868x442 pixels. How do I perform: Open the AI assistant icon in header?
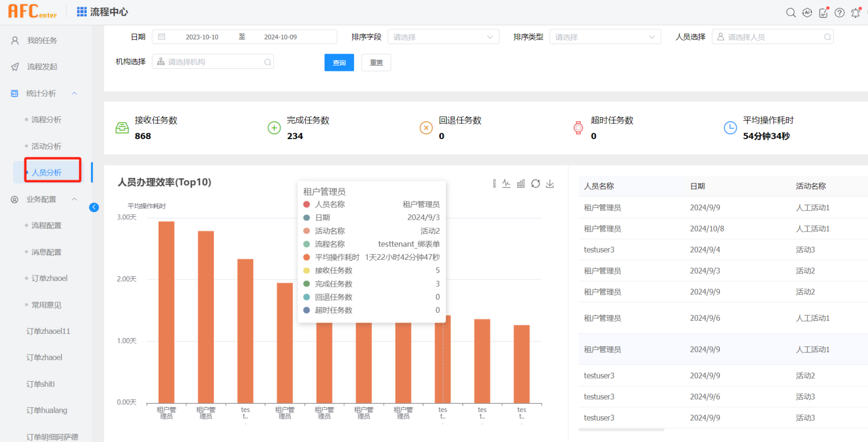click(807, 13)
